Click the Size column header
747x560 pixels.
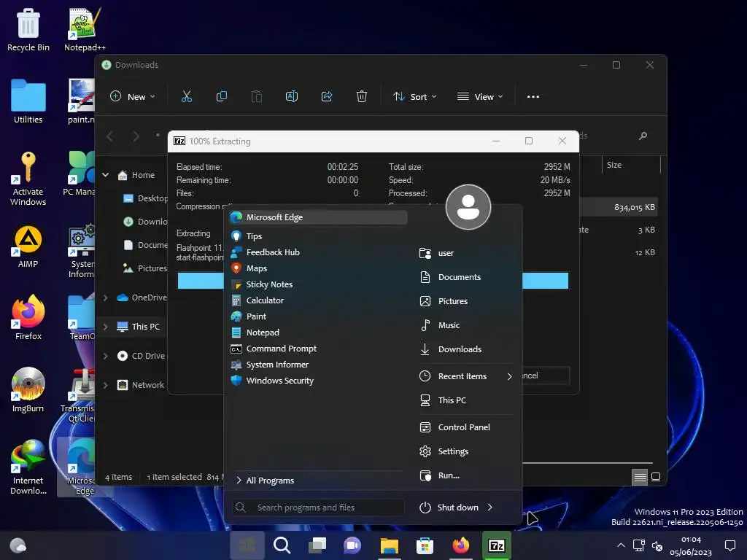point(631,165)
